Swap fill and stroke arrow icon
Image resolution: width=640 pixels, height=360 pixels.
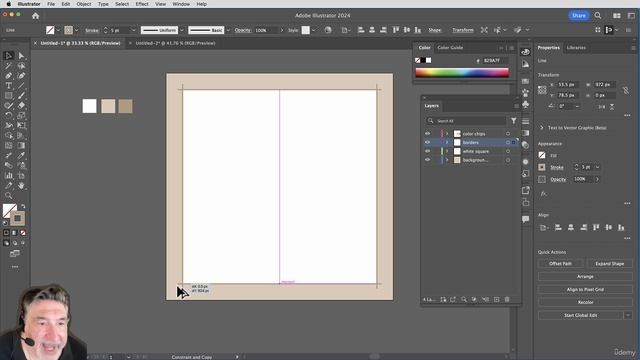click(x=23, y=207)
